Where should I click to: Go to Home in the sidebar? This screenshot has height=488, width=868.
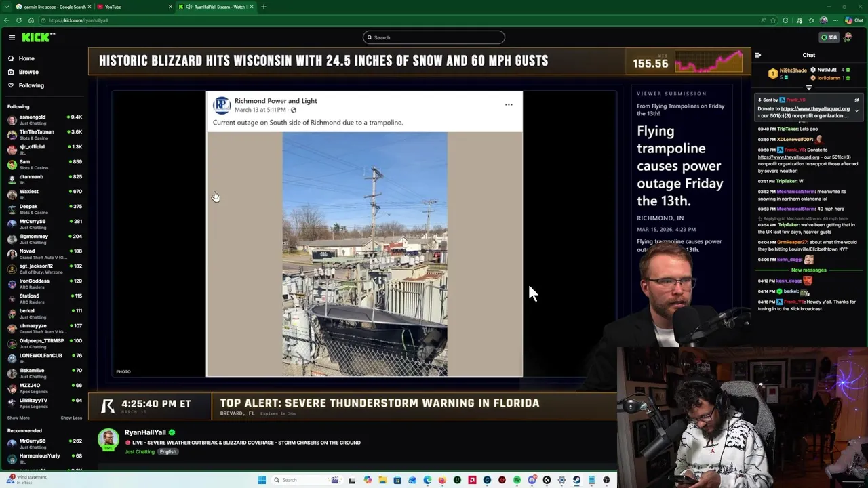coord(26,58)
